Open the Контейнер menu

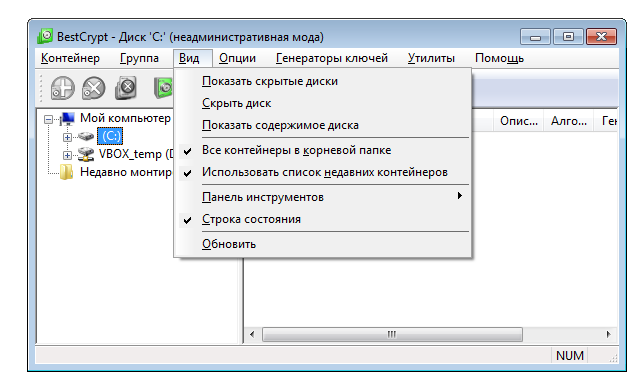coord(70,58)
